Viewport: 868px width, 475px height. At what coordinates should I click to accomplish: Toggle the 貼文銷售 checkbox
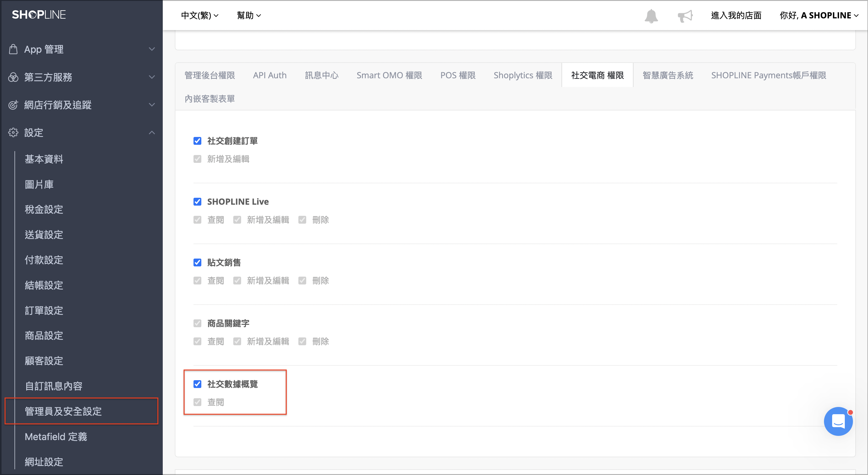pyautogui.click(x=197, y=262)
